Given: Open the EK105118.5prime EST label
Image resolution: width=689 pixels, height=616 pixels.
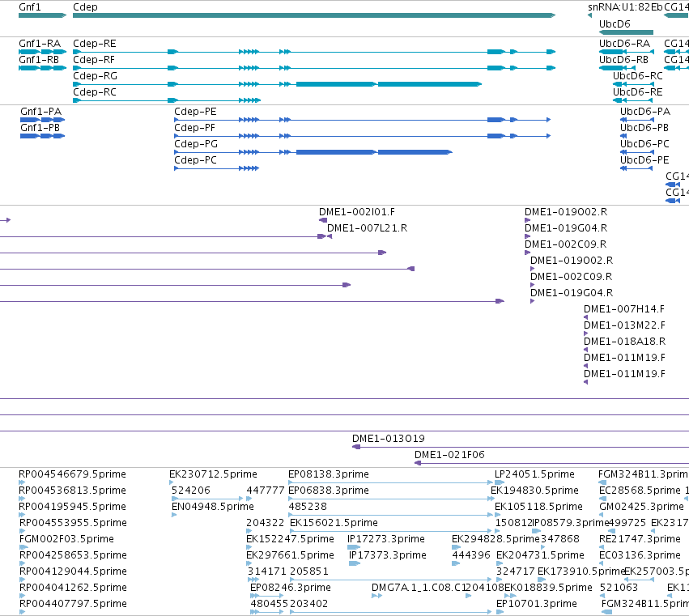Looking at the screenshot, I should pos(538,507).
